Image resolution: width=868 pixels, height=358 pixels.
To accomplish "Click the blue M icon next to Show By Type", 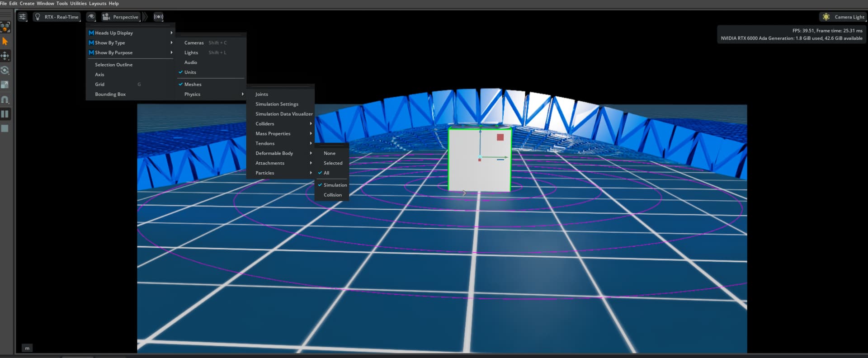I will pos(91,43).
